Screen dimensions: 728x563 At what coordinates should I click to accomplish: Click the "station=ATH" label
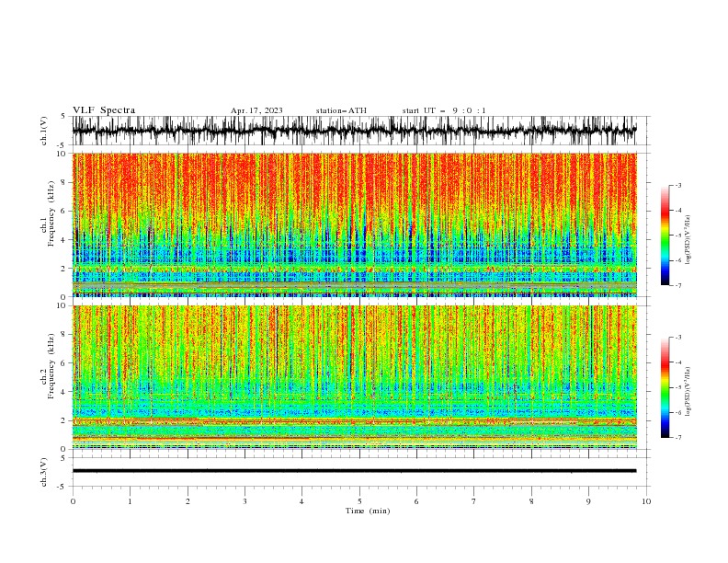341,110
